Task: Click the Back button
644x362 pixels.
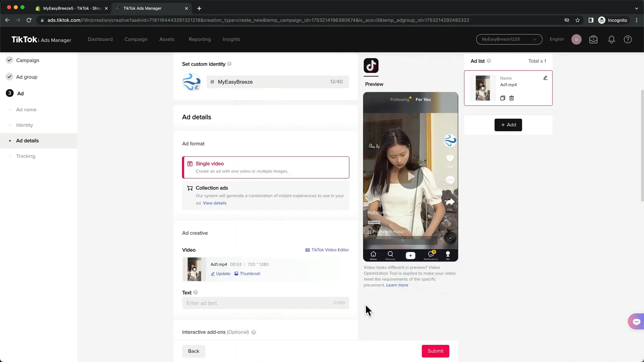Action: coord(194,351)
